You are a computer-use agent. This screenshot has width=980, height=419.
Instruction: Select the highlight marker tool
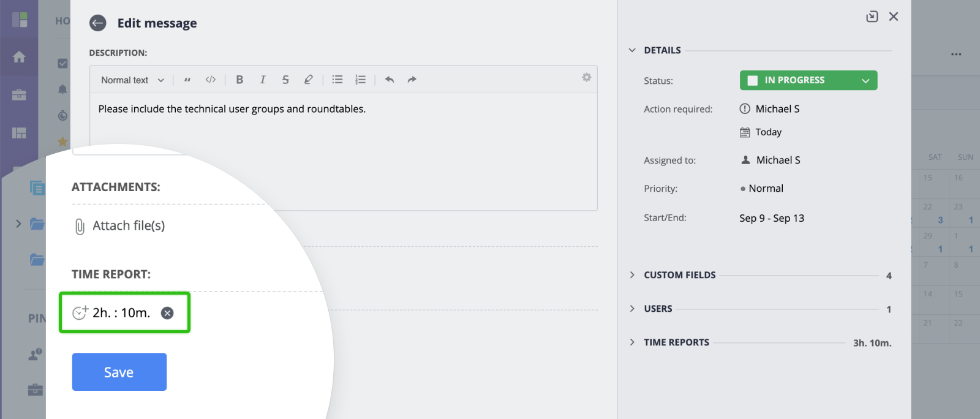(309, 80)
